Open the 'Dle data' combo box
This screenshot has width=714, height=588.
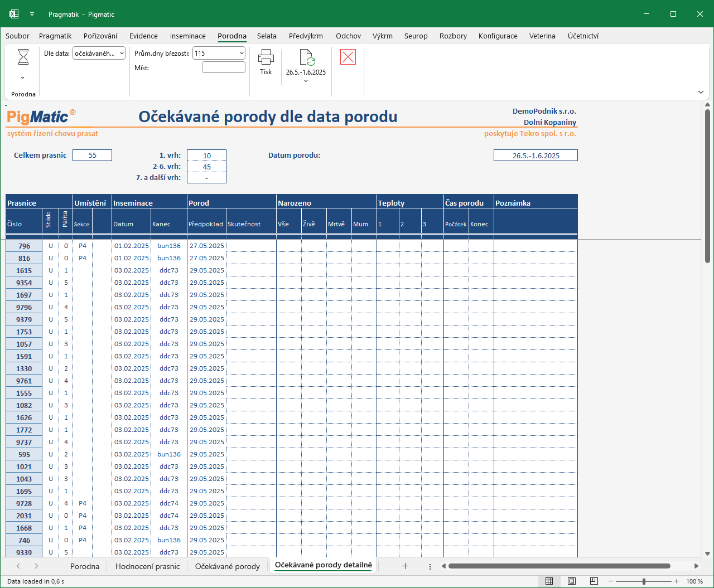pyautogui.click(x=99, y=54)
